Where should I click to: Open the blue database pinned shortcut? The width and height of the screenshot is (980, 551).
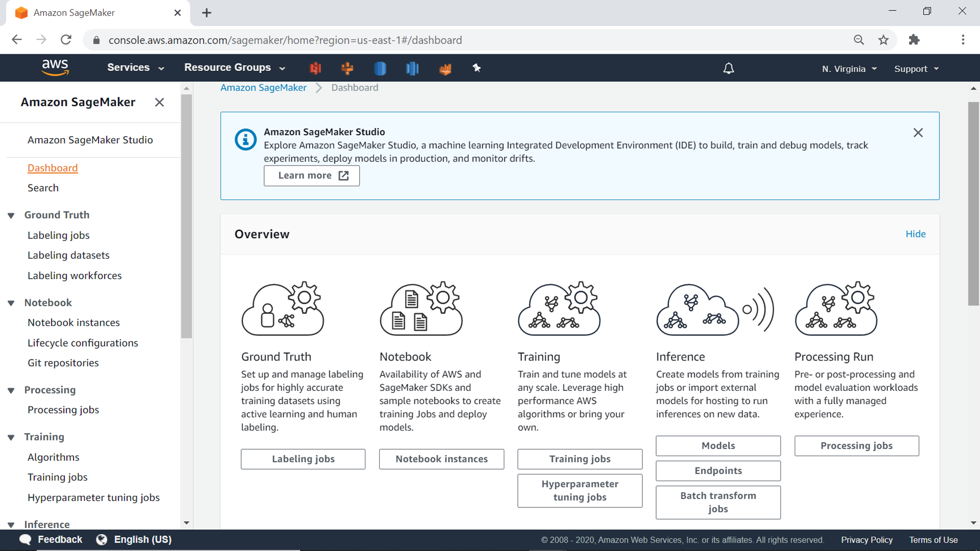click(x=380, y=68)
